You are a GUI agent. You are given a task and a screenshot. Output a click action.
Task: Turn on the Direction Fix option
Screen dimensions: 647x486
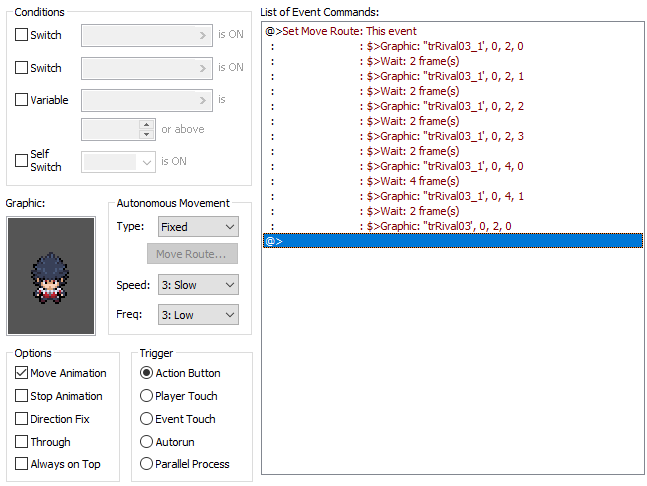click(x=22, y=419)
